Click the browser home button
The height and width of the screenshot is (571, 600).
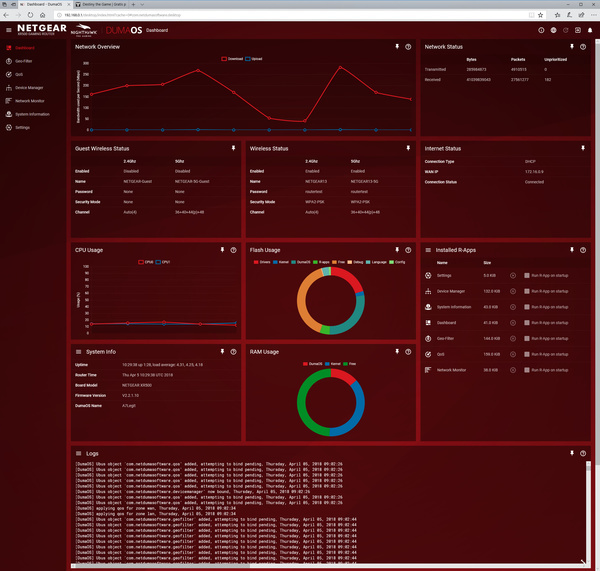click(42, 15)
